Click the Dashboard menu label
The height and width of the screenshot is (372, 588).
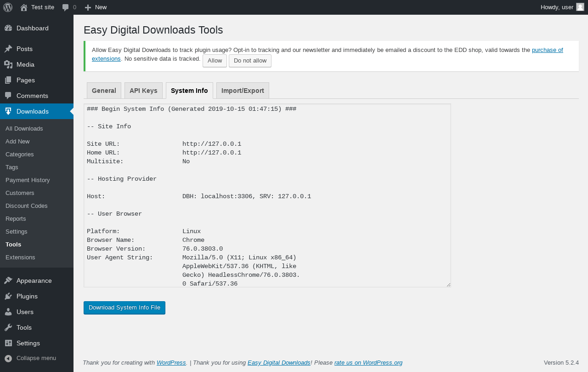pyautogui.click(x=33, y=28)
